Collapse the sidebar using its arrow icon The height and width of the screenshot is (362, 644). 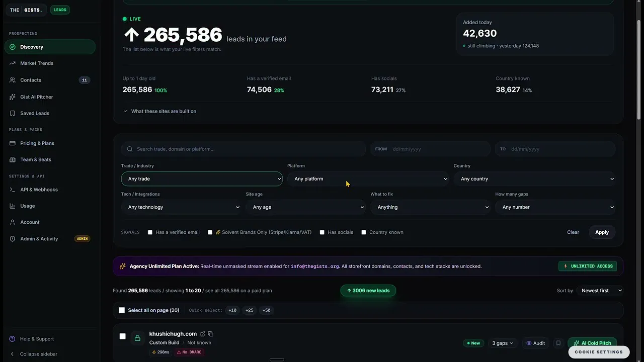(13, 354)
